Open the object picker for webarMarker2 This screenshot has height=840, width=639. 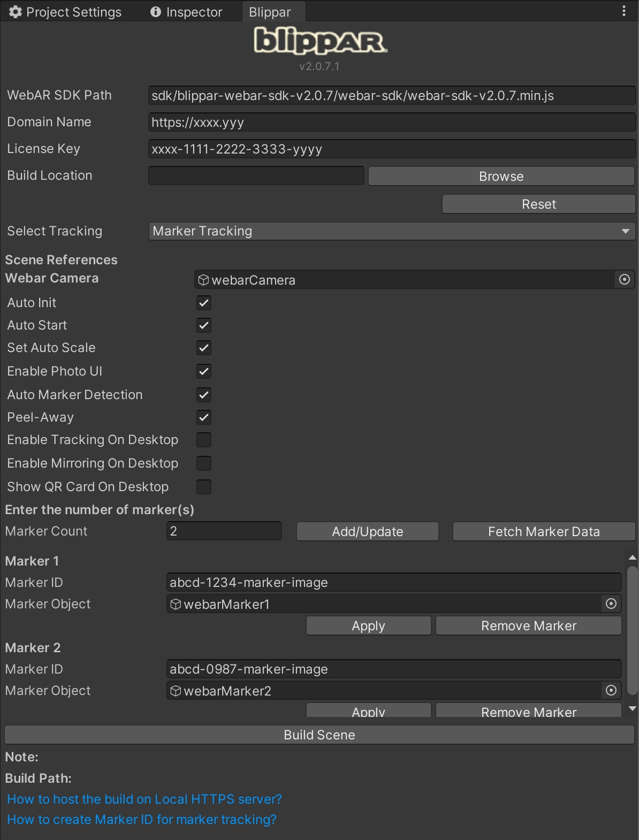[x=611, y=691]
